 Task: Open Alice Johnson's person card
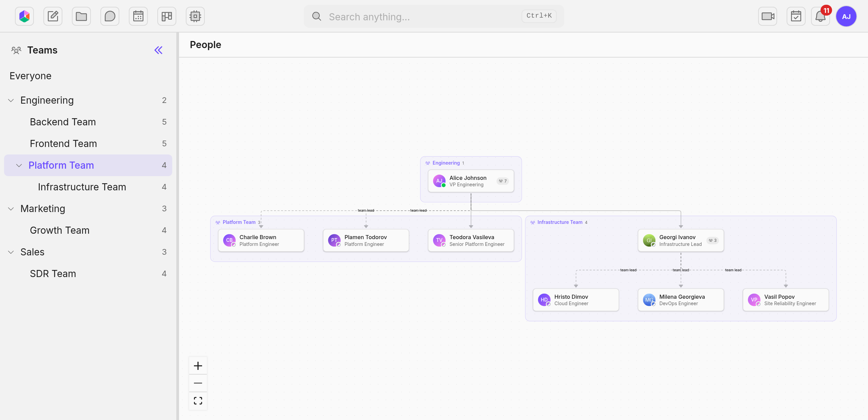[x=471, y=181]
